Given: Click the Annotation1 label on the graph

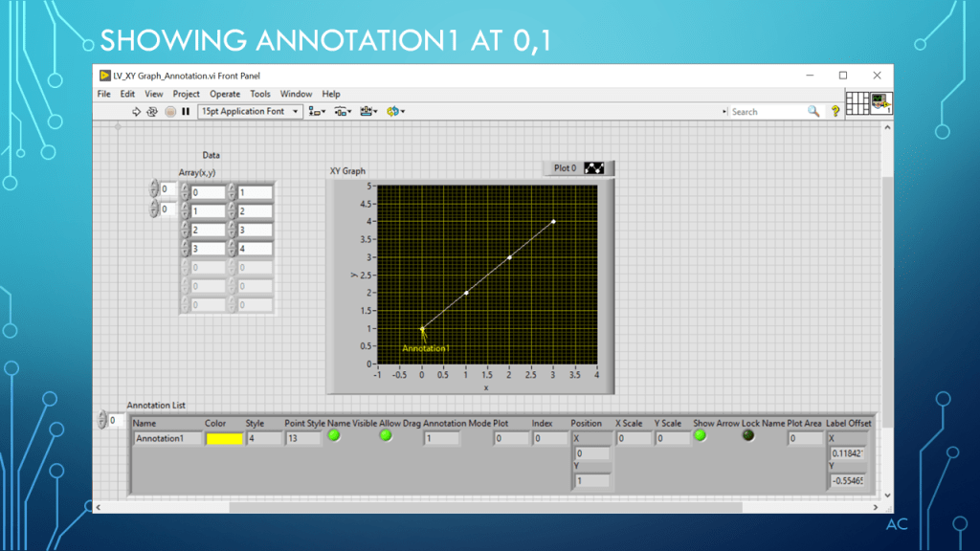Looking at the screenshot, I should tap(426, 348).
